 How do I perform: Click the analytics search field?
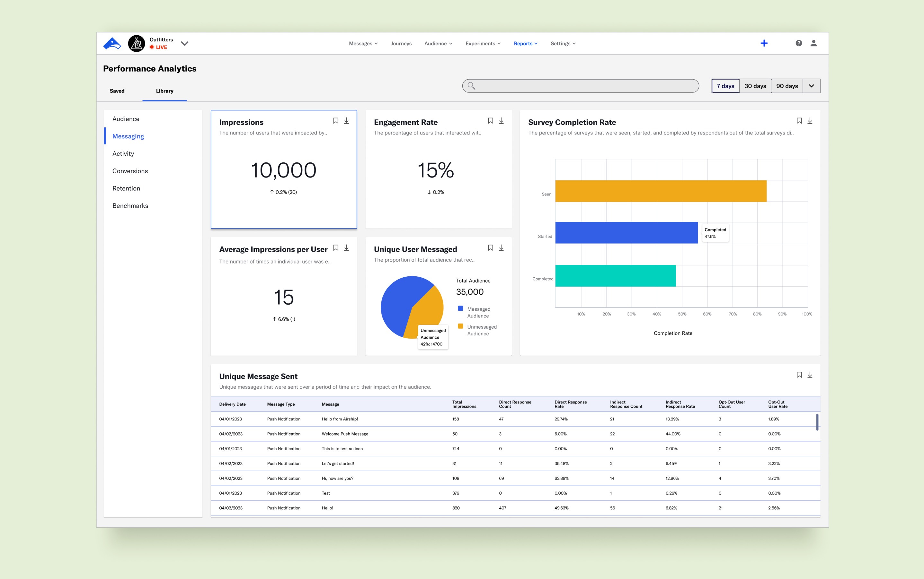(580, 86)
